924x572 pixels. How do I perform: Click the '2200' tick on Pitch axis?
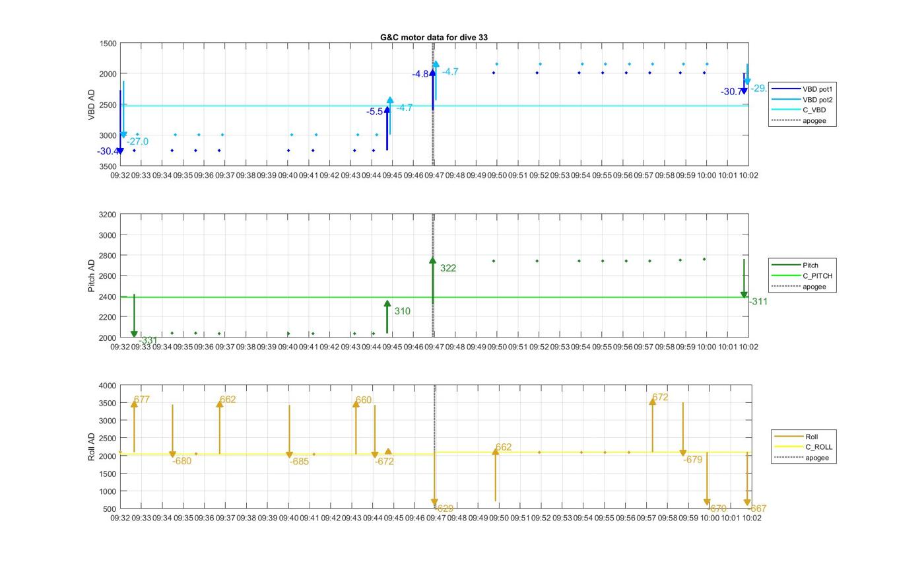click(x=108, y=317)
